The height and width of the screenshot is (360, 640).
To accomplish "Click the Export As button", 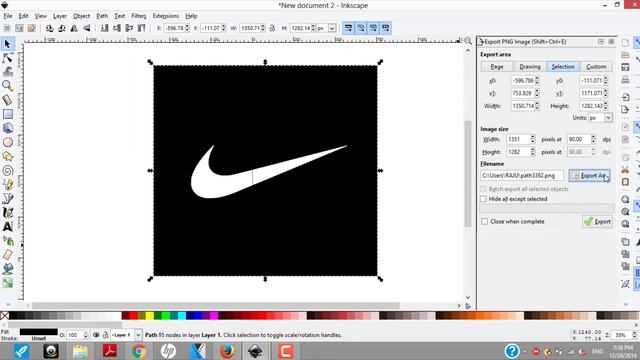I will [x=589, y=176].
